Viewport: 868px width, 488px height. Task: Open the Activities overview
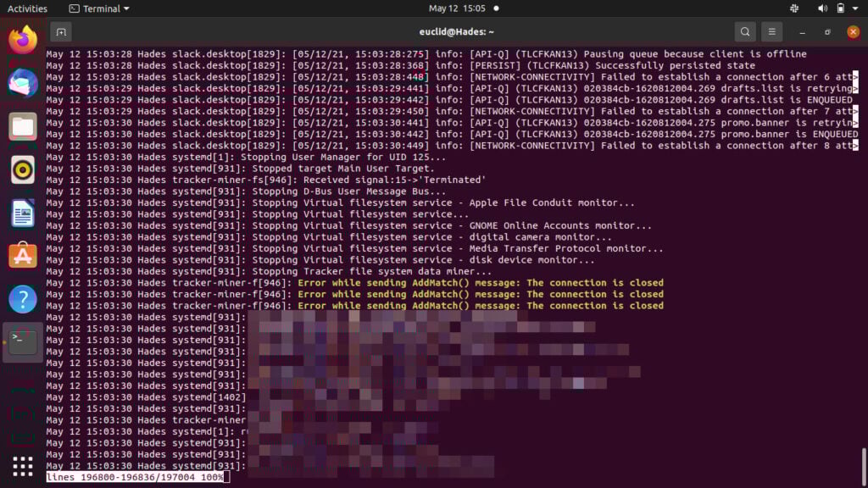coord(27,8)
